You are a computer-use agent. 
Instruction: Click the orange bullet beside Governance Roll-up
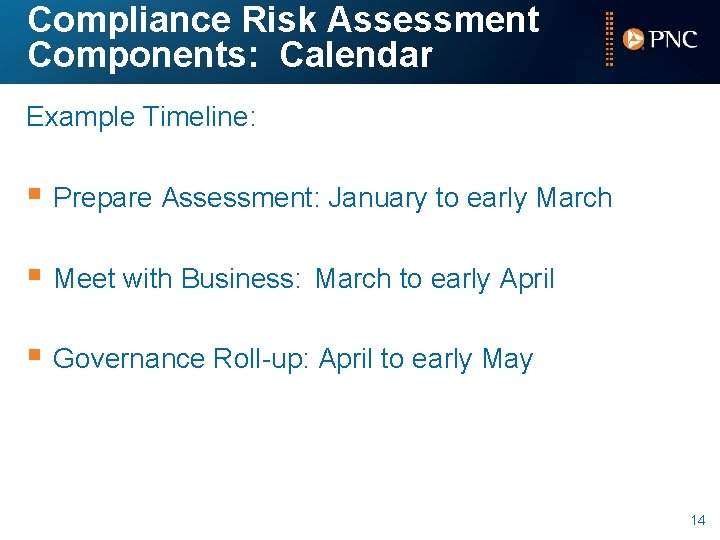34,354
